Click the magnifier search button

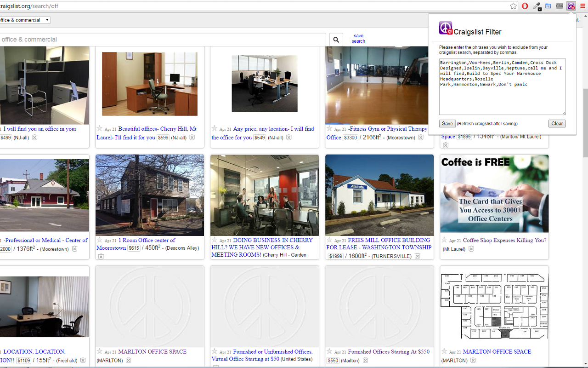coord(336,40)
